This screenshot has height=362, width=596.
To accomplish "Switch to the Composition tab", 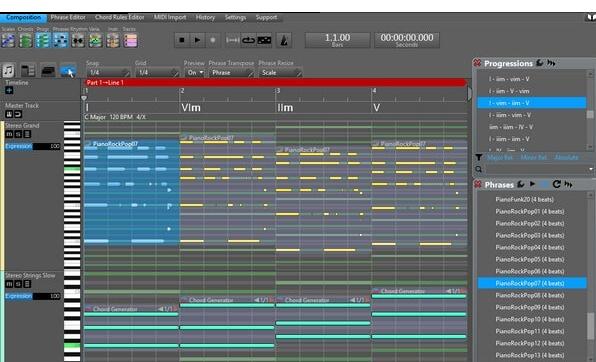I will click(23, 17).
